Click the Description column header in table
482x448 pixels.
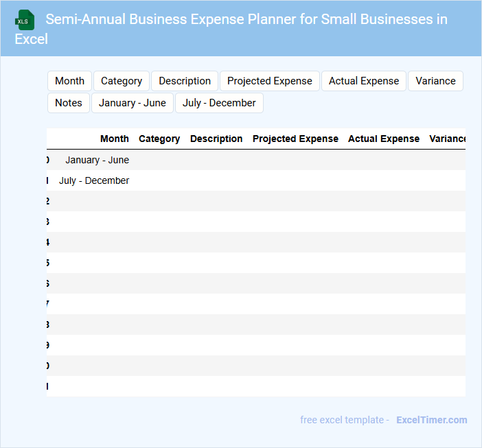(x=216, y=139)
